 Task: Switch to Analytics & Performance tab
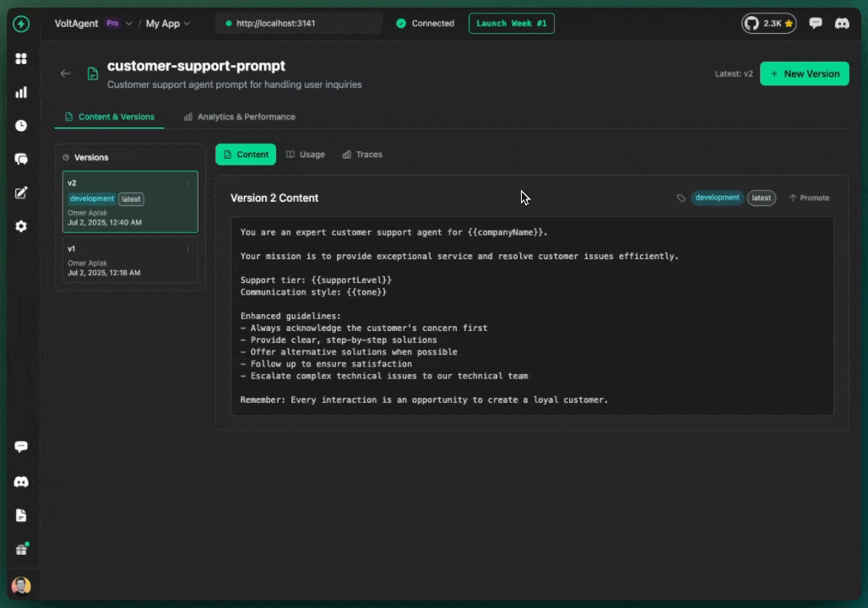tap(240, 117)
